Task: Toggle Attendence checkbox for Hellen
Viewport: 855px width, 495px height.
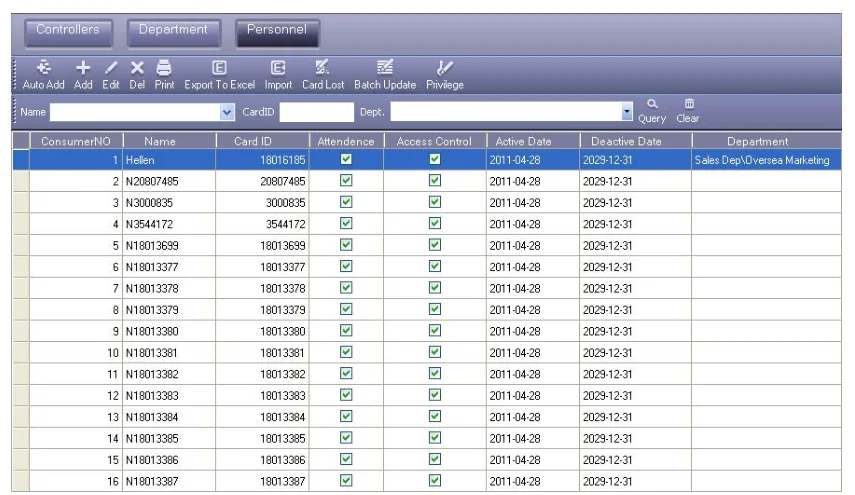Action: [x=346, y=159]
